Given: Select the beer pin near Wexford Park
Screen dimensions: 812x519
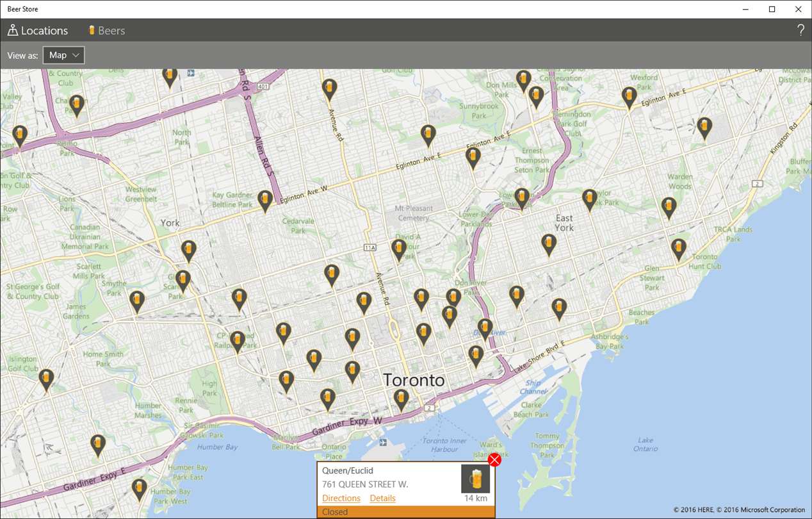Looking at the screenshot, I should pos(629,98).
